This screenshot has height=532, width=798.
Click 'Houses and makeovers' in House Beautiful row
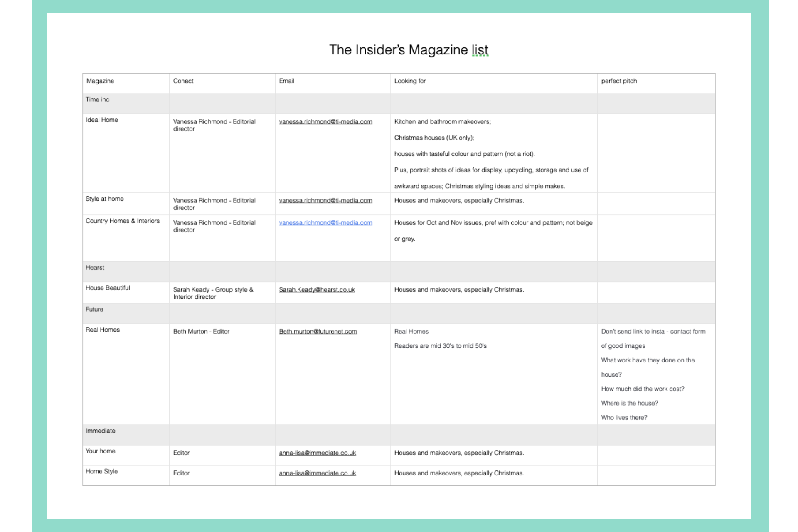[x=459, y=290]
